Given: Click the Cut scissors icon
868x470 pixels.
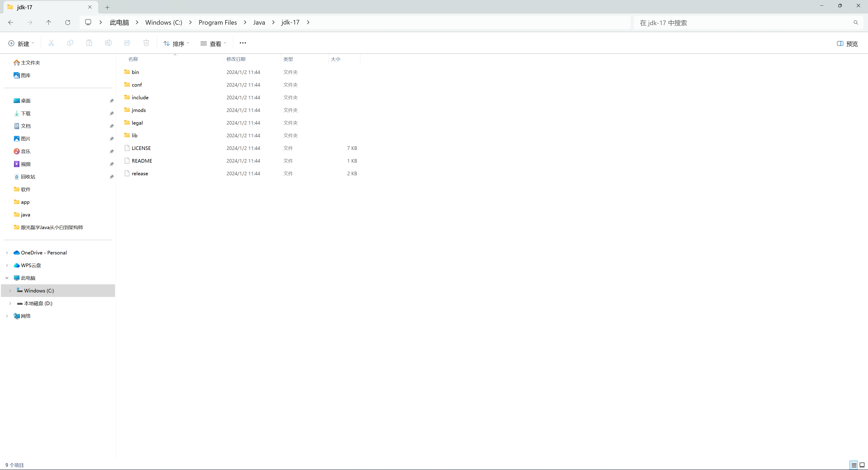Looking at the screenshot, I should click(x=51, y=43).
